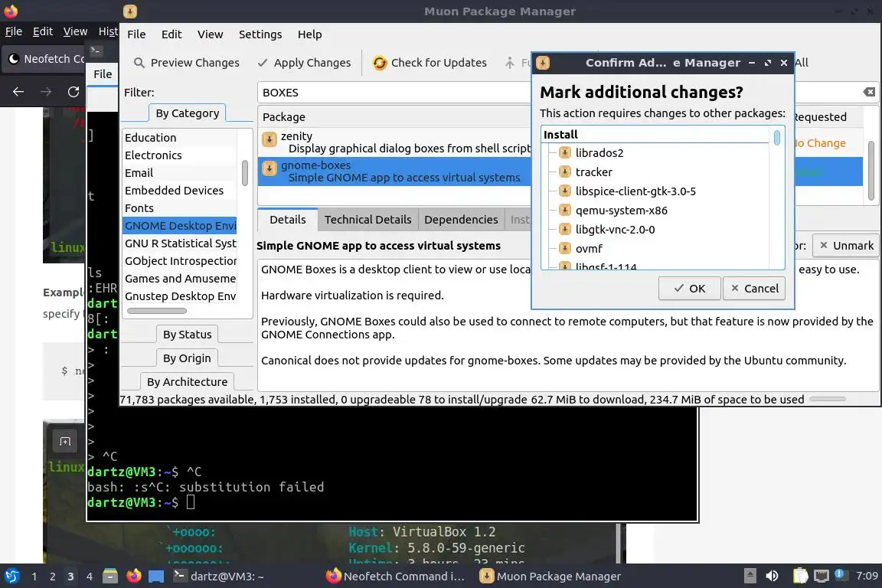This screenshot has height=588, width=882.
Task: Select the Electronics category
Action: click(179, 155)
